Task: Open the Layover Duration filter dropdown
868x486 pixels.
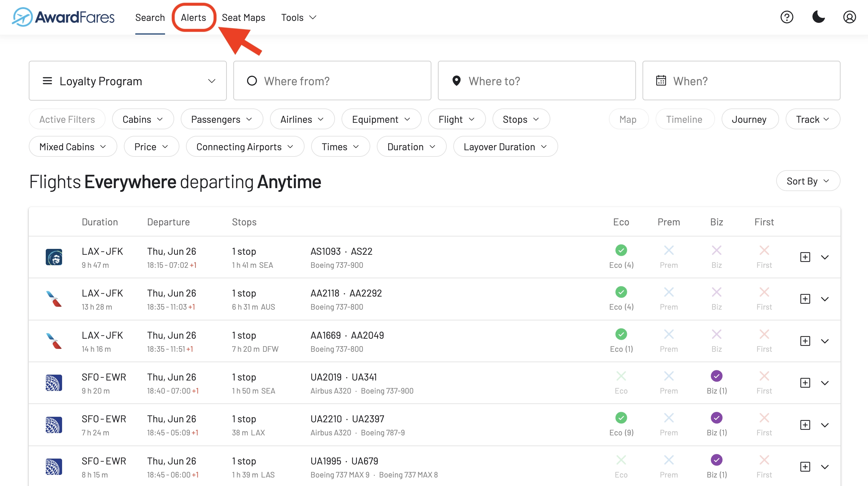Action: pyautogui.click(x=505, y=147)
